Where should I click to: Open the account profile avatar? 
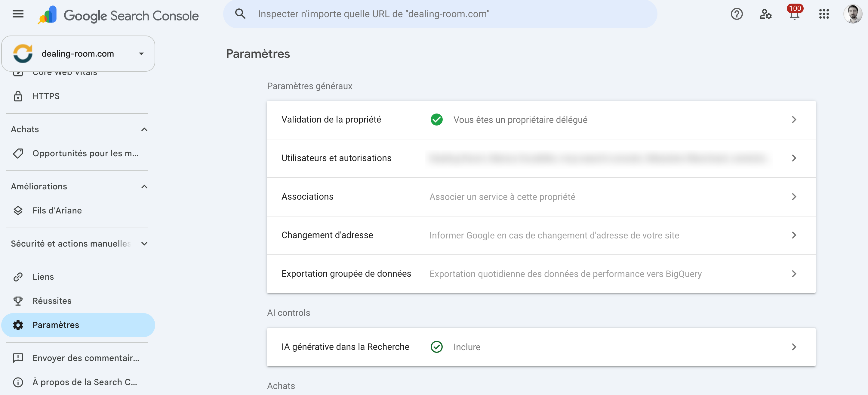[852, 14]
